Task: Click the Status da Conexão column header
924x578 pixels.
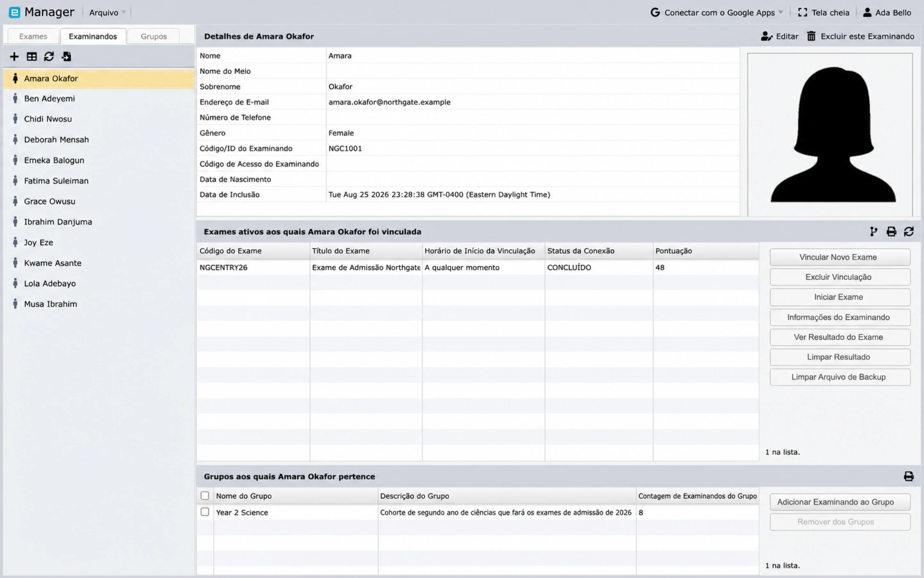Action: pyautogui.click(x=599, y=251)
